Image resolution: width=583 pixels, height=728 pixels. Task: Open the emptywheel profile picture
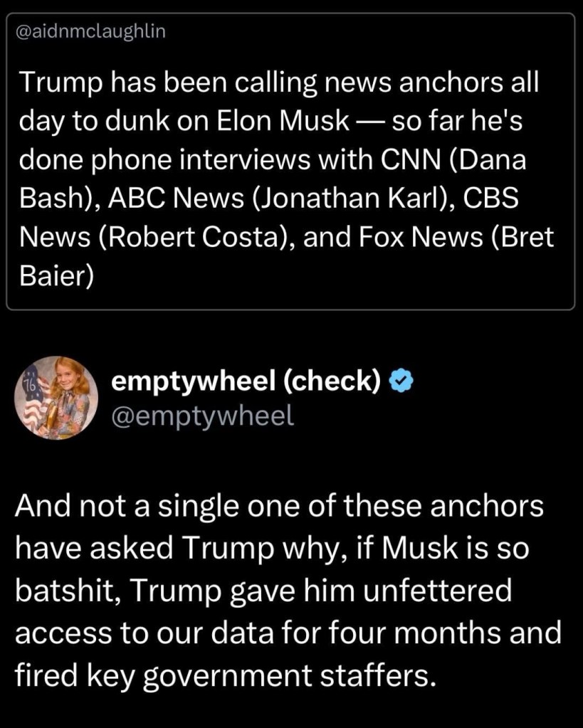(x=56, y=396)
